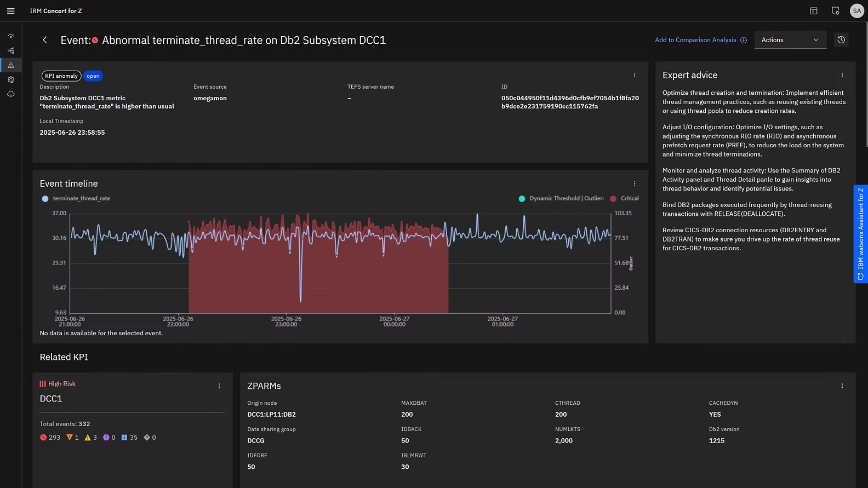Open the dashboard gauge icon in sidebar
The height and width of the screenshot is (488, 868).
pos(10,36)
